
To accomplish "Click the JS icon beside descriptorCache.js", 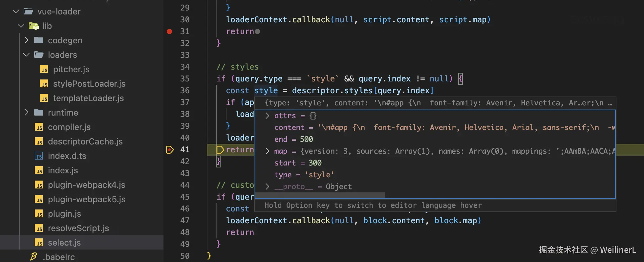I will [x=39, y=142].
